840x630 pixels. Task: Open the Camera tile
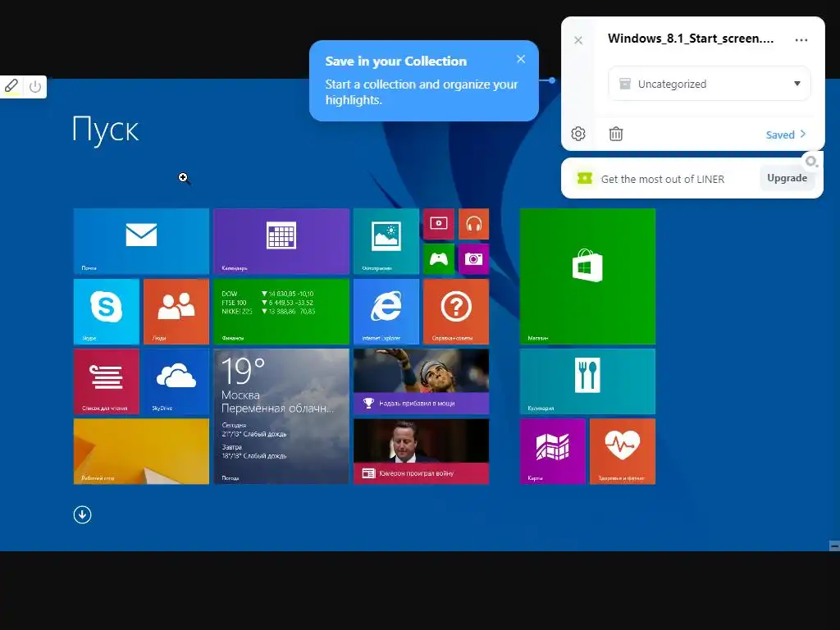473,258
